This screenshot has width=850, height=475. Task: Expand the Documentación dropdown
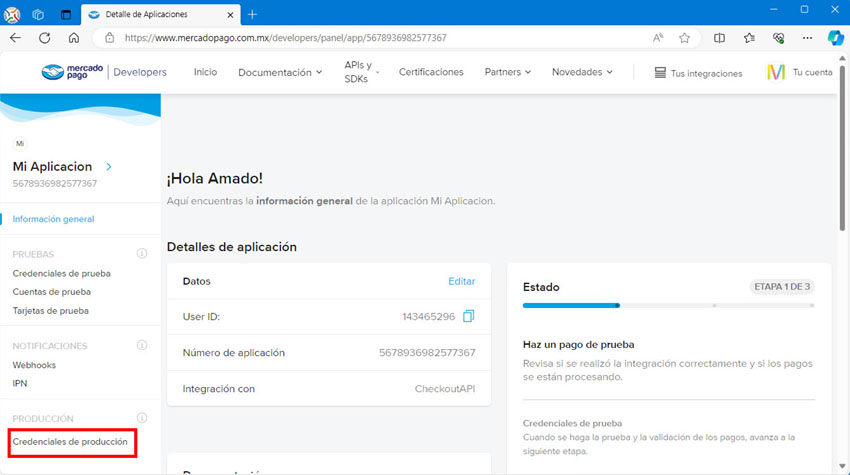(x=280, y=72)
